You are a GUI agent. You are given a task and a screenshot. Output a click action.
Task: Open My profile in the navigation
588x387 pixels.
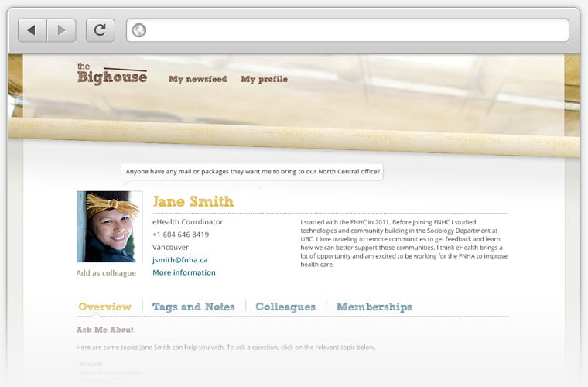pos(265,79)
